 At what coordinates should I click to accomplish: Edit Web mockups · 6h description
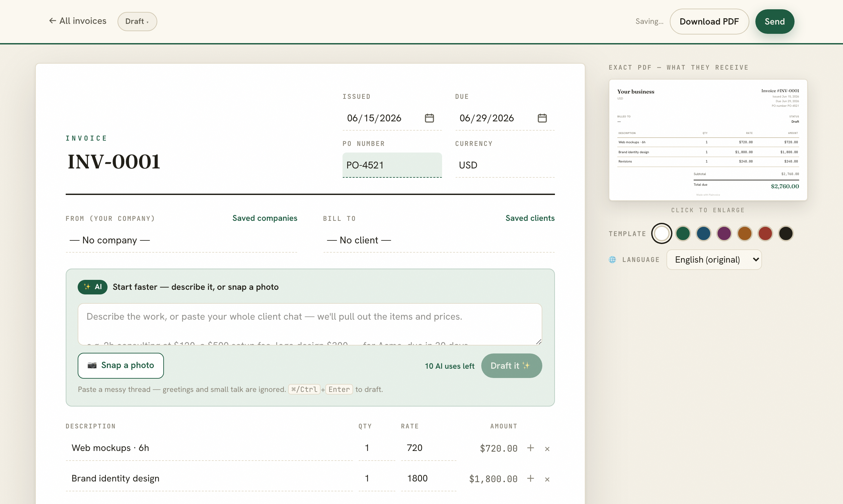click(x=209, y=448)
